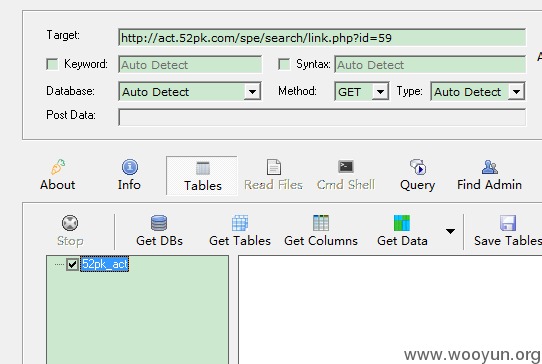This screenshot has width=542, height=364.
Task: Open the Method GET dropdown
Action: [x=380, y=92]
